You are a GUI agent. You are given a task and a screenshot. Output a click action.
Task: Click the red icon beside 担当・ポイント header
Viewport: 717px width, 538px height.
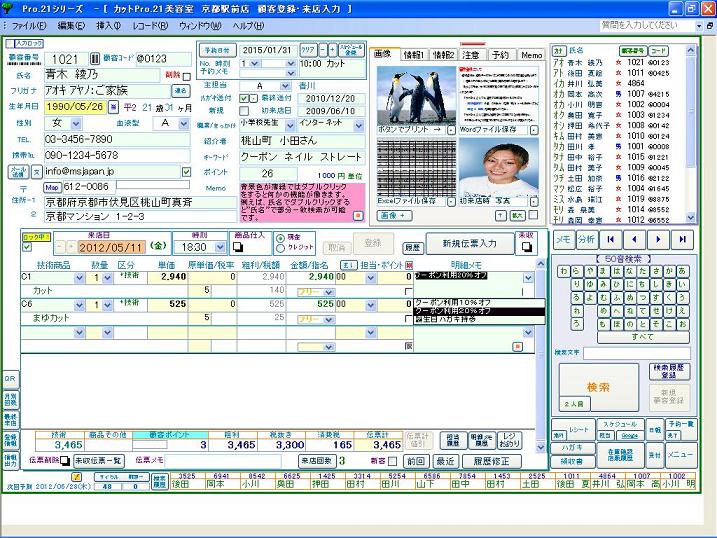pos(409,265)
